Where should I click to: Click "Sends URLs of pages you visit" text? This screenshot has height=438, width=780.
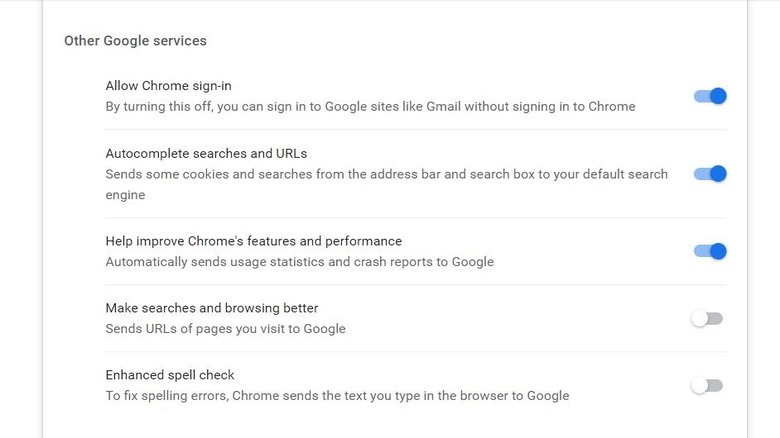pyautogui.click(x=226, y=328)
